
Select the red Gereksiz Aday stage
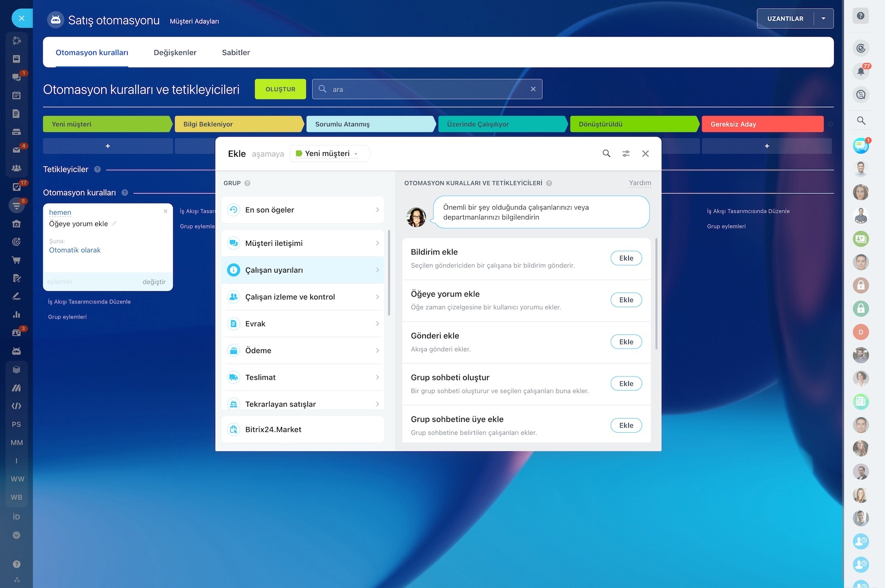(762, 124)
